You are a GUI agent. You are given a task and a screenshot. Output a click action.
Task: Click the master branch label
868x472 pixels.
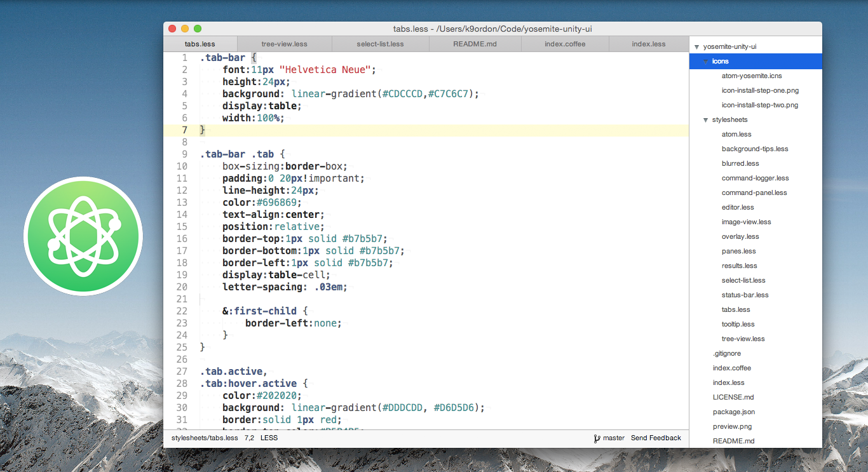[x=614, y=438]
